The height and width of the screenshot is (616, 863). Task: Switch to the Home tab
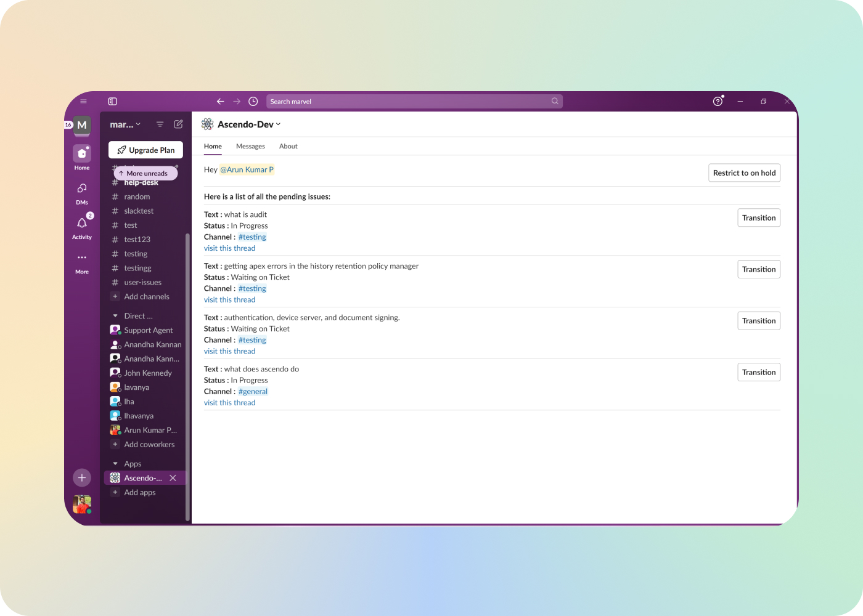(x=213, y=147)
